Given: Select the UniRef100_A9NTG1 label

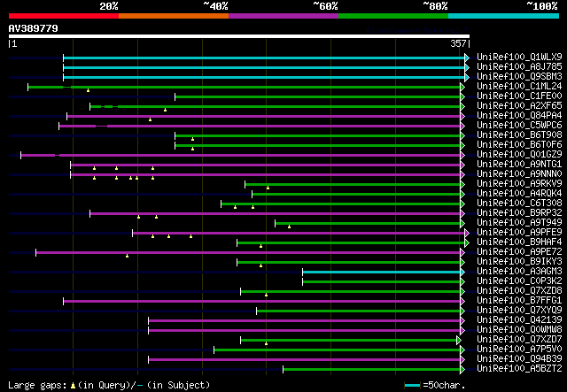Looking at the screenshot, I should 519,164.
